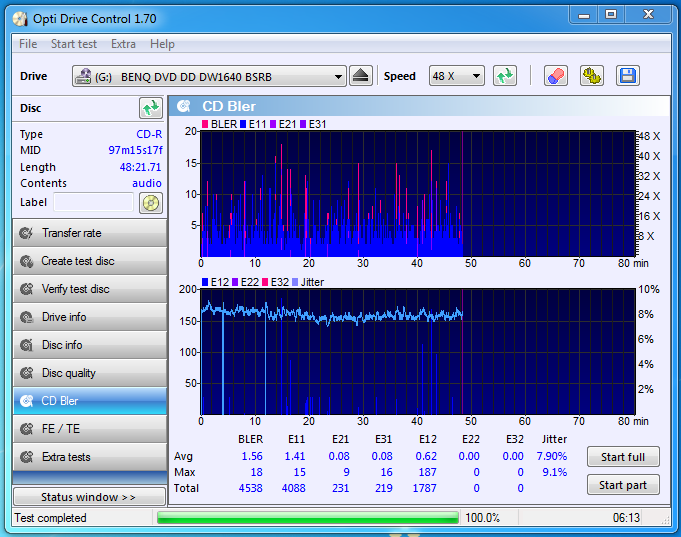
Task: Click the green progress bar
Action: pos(308,517)
